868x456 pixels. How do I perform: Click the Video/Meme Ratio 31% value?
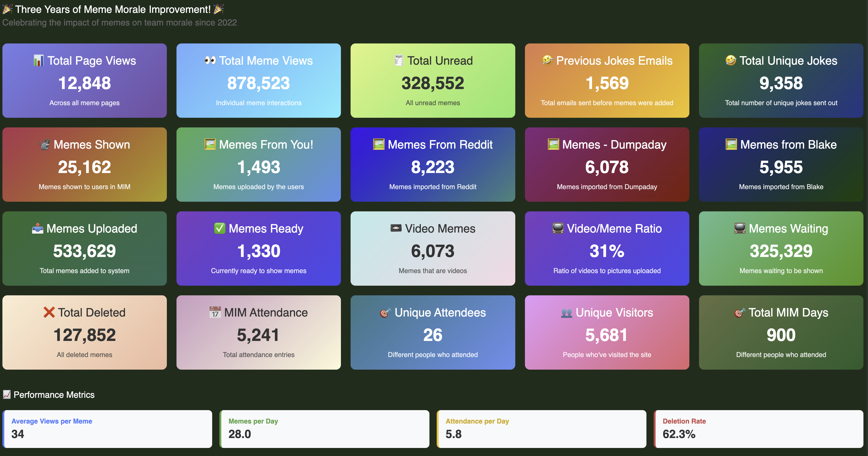(606, 251)
